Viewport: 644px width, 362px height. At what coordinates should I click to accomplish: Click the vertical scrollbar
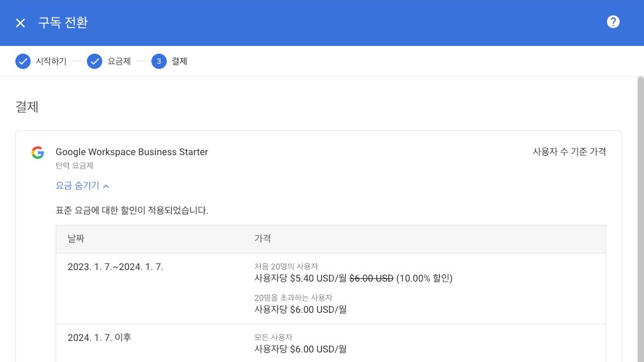tap(640, 219)
